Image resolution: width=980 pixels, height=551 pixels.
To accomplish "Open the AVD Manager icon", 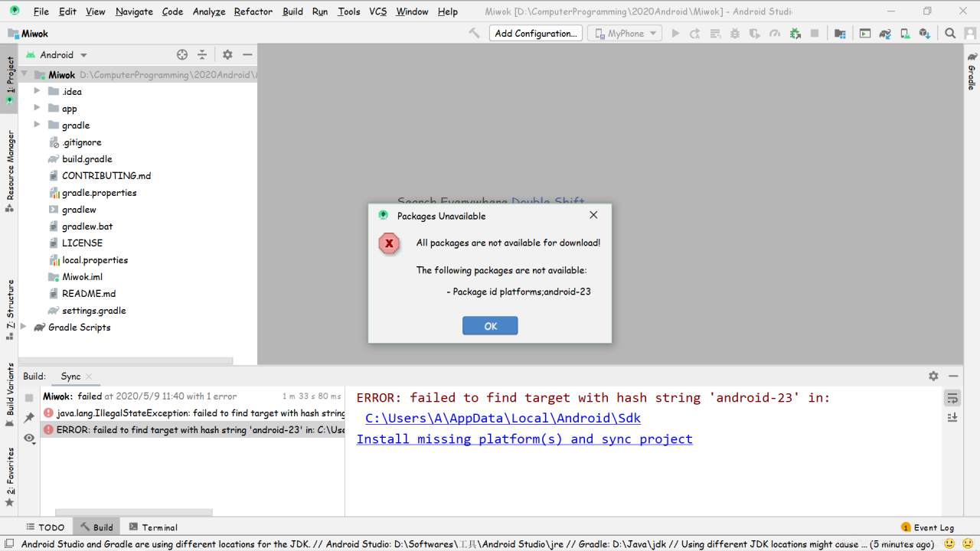I will point(904,34).
